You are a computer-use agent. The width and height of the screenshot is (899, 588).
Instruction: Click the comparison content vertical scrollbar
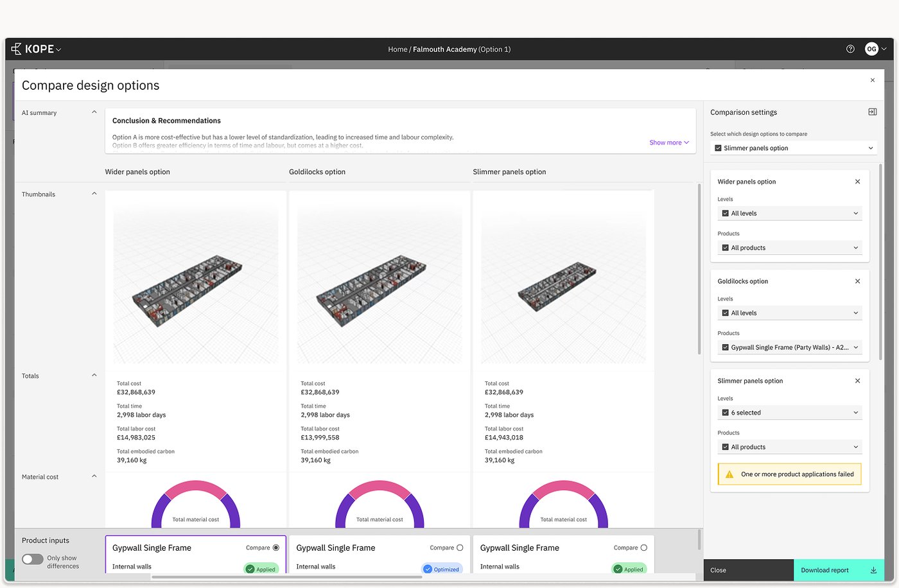pos(699,270)
